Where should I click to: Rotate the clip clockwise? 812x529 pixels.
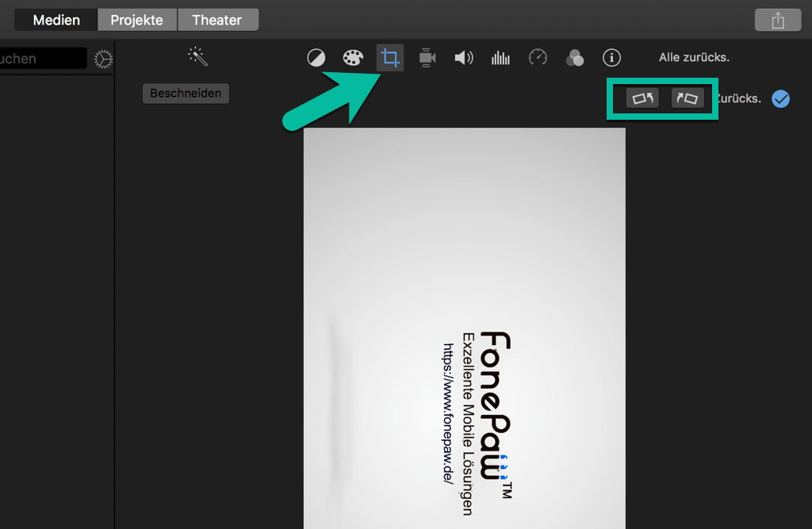tap(688, 98)
